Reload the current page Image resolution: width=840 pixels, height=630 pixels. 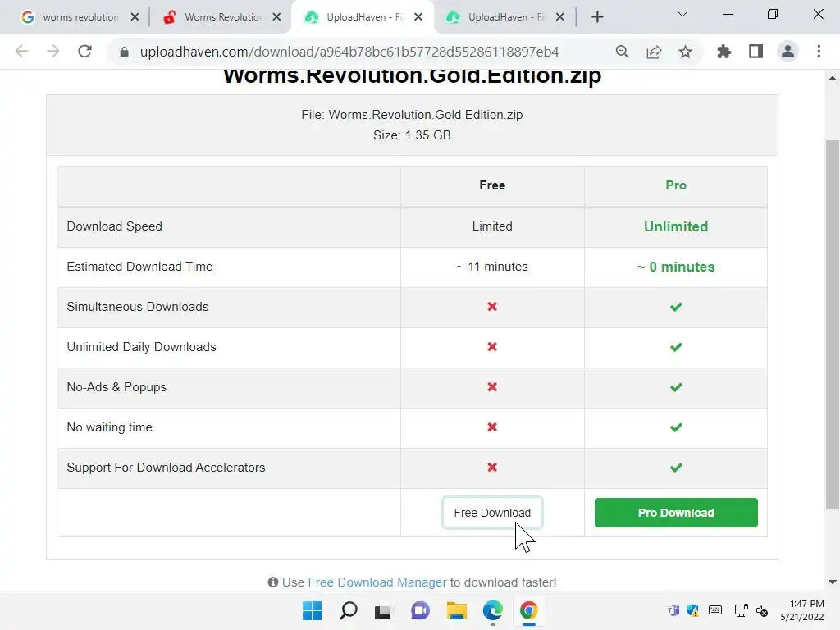(x=84, y=52)
